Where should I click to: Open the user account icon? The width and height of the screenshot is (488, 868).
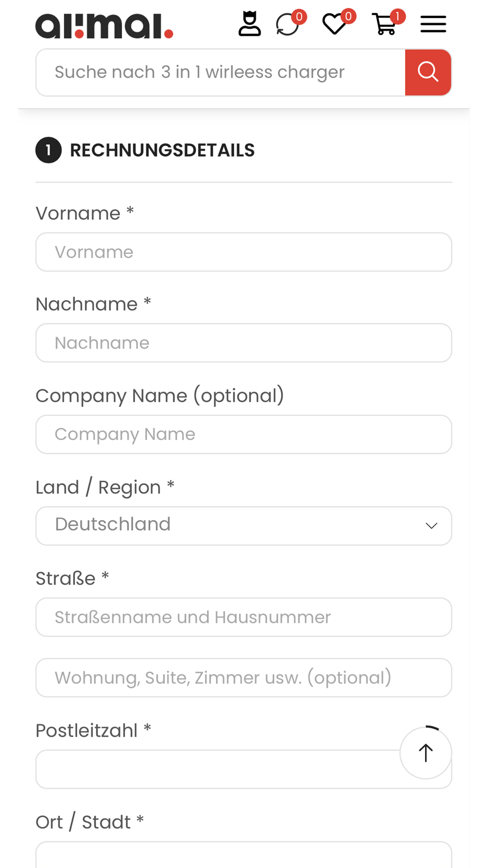[x=249, y=24]
